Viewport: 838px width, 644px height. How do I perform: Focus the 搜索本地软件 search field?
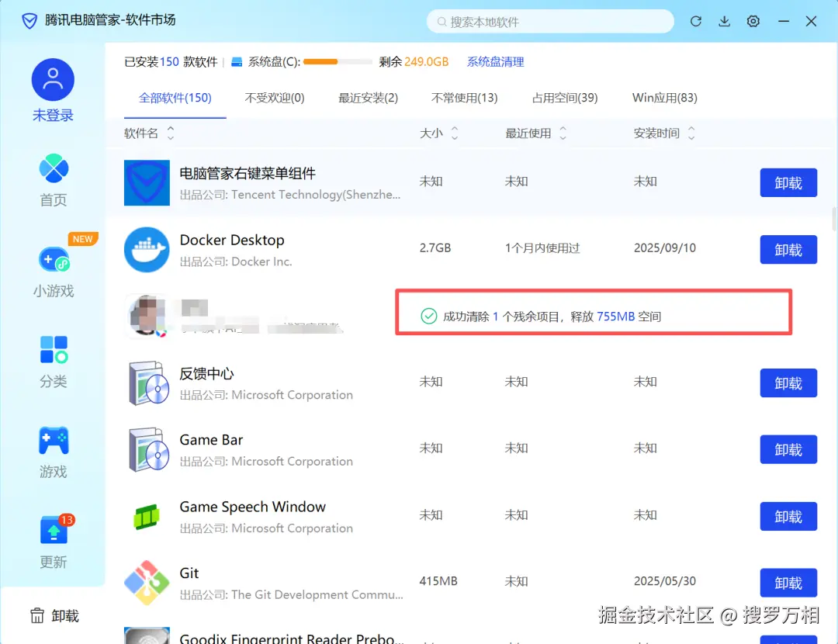click(x=550, y=22)
